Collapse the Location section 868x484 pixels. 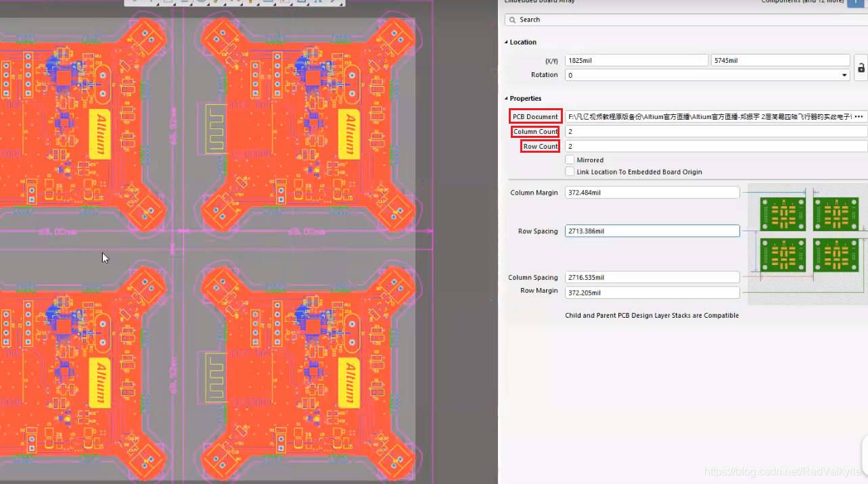(506, 42)
